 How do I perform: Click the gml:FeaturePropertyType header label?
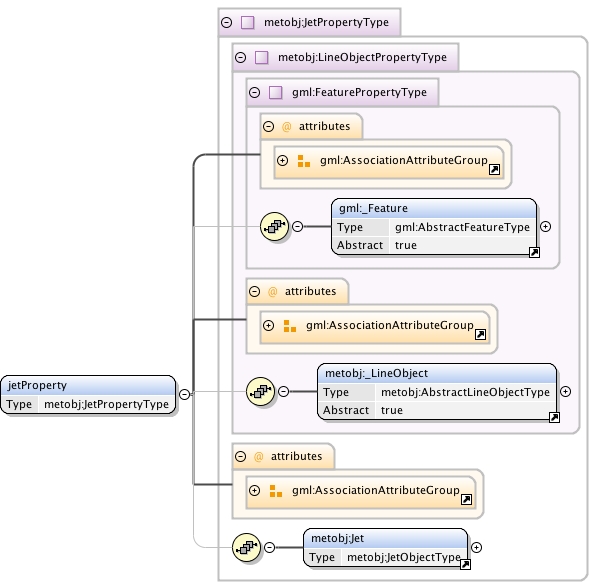pyautogui.click(x=359, y=92)
